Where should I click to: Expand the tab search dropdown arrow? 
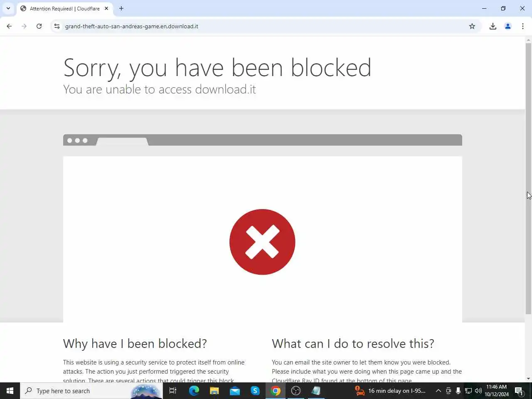pyautogui.click(x=8, y=8)
